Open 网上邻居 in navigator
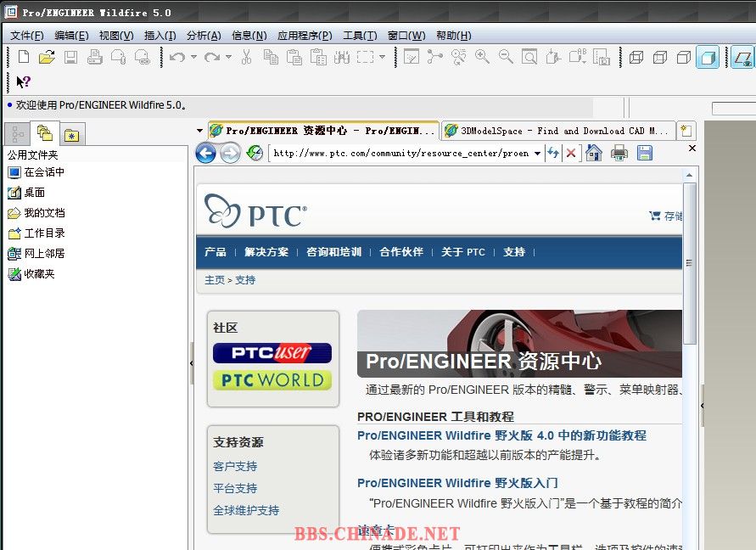This screenshot has width=756, height=550. coord(36,253)
